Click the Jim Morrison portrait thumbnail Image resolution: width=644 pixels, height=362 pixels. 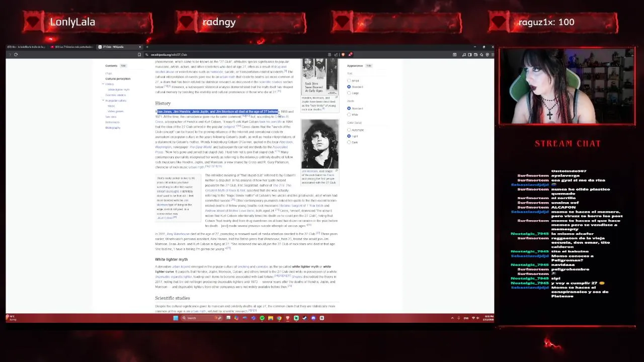(320, 144)
